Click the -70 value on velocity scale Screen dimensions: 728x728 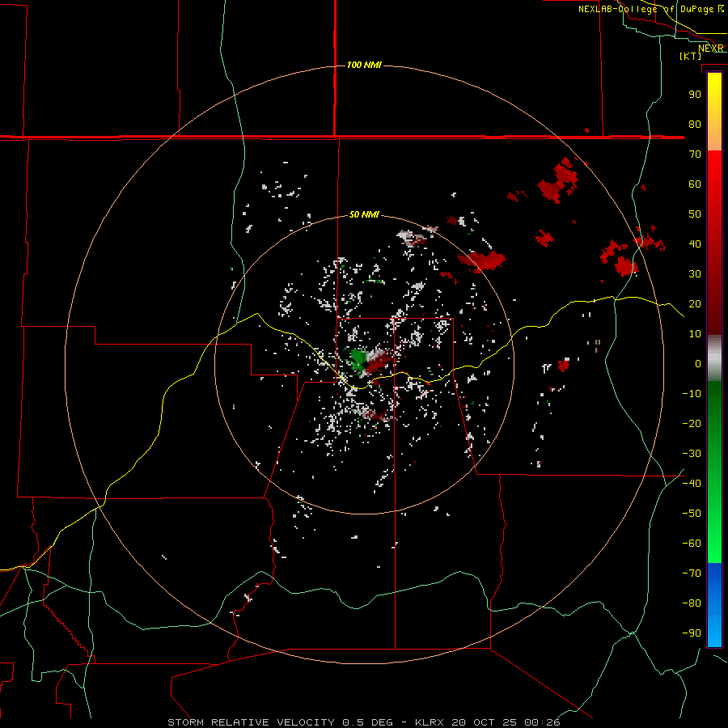click(x=692, y=574)
